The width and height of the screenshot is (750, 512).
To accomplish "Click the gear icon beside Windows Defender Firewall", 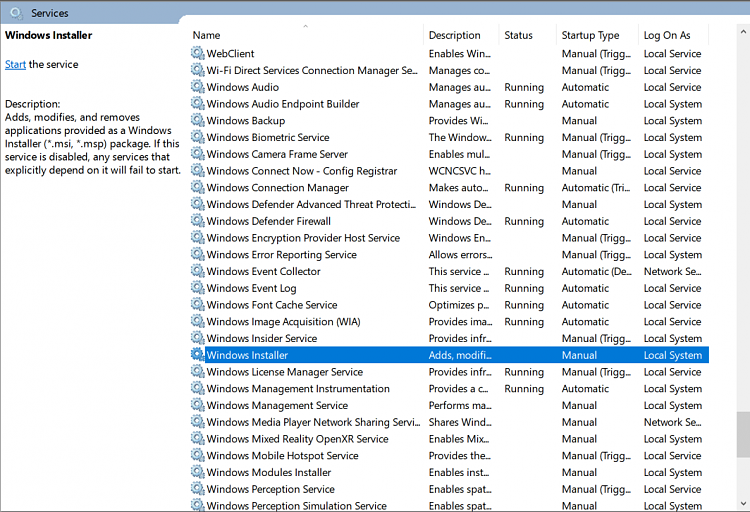I will (198, 221).
